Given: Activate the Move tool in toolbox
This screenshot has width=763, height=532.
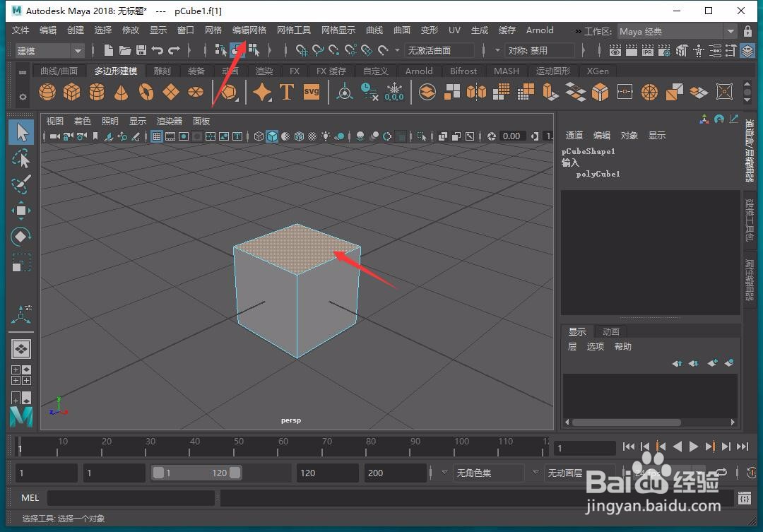Looking at the screenshot, I should 21,211.
